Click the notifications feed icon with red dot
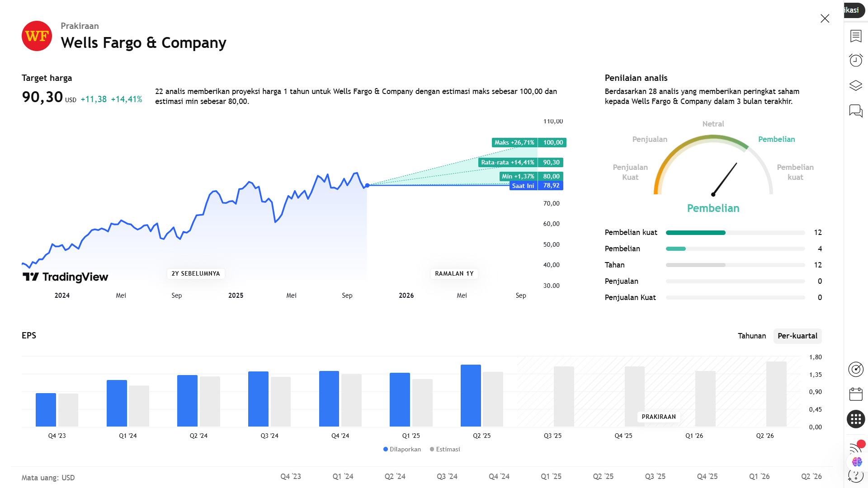This screenshot has width=868, height=488. click(854, 447)
